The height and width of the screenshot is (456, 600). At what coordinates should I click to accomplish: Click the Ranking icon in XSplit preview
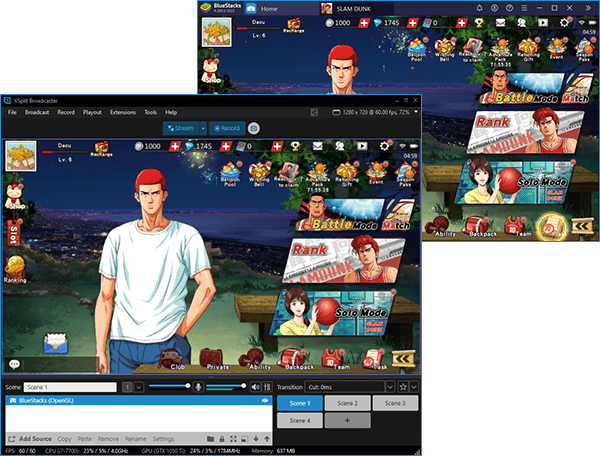tap(15, 270)
